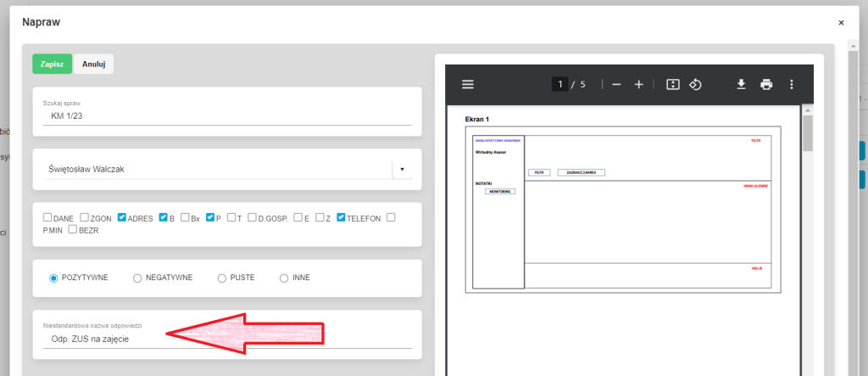
Task: Download the PDF document
Action: tap(741, 84)
